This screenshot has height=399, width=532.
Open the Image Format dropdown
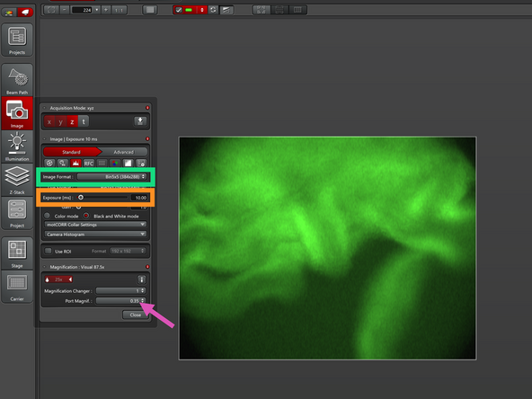tap(111, 177)
